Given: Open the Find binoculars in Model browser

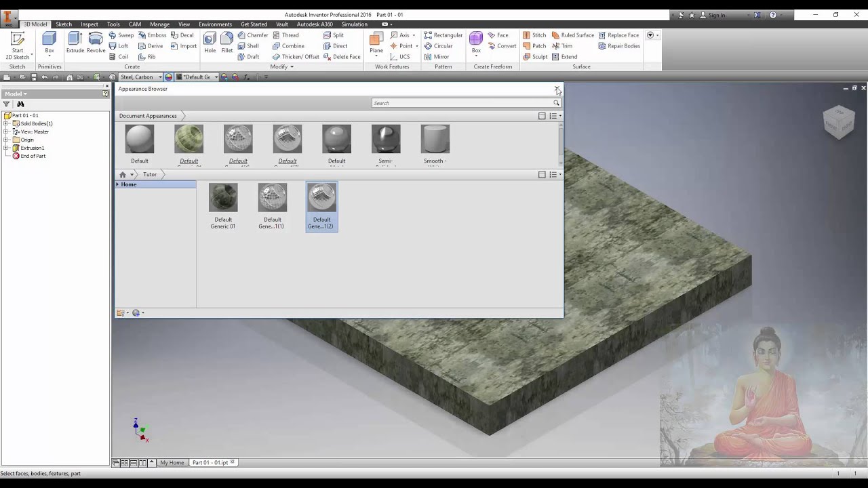Looking at the screenshot, I should point(20,104).
